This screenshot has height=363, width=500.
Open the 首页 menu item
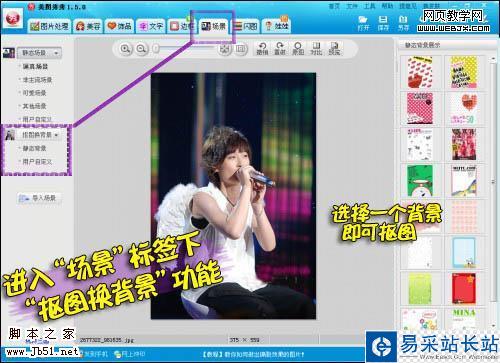point(334,6)
